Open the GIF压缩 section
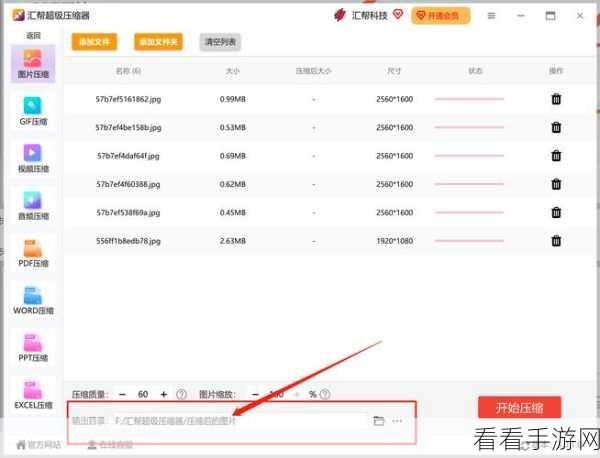Image resolution: width=600 pixels, height=458 pixels. tap(33, 111)
